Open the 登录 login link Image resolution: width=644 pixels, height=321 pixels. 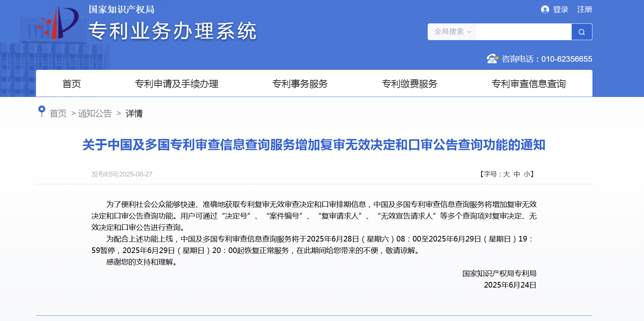561,10
